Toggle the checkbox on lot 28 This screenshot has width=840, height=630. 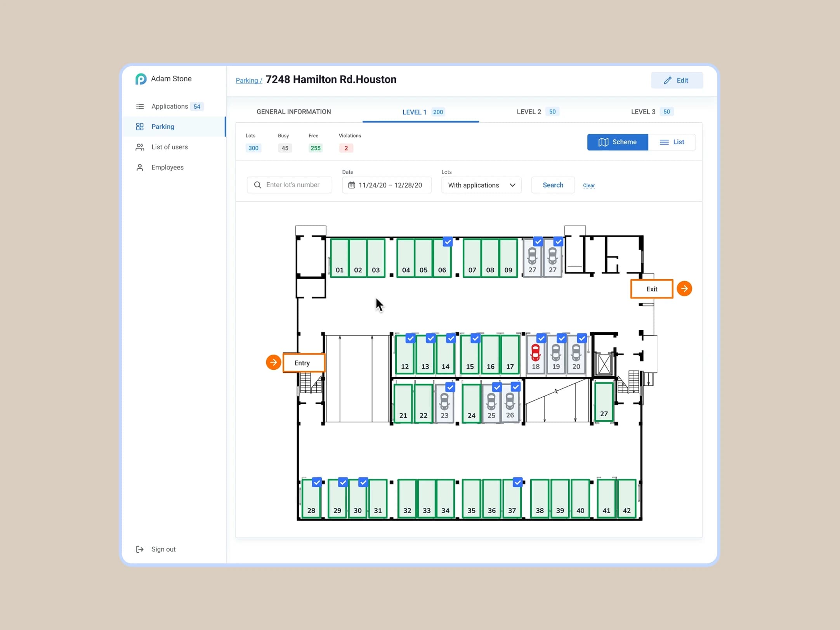[317, 482]
